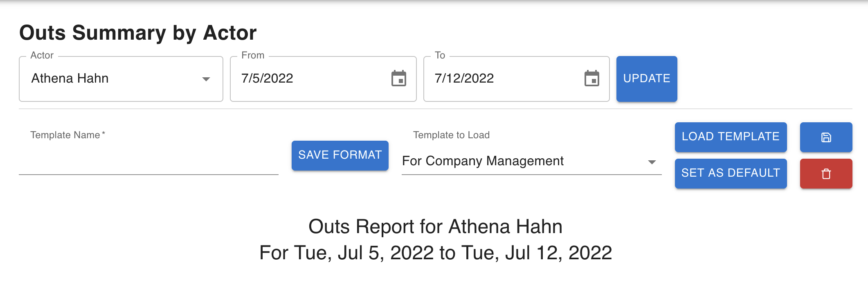Click the From date 7/5/2022 text

(267, 79)
